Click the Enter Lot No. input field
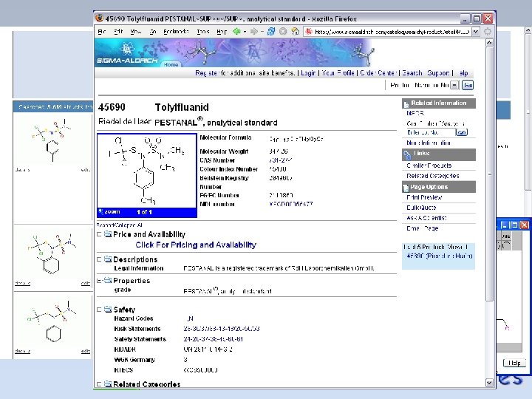This screenshot has height=399, width=532. click(x=430, y=132)
